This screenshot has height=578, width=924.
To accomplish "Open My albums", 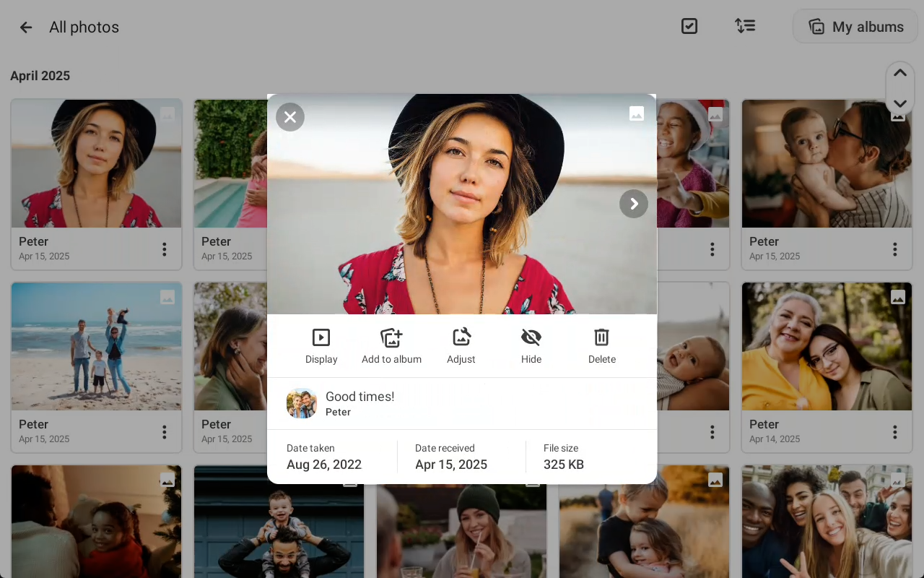I will point(855,27).
